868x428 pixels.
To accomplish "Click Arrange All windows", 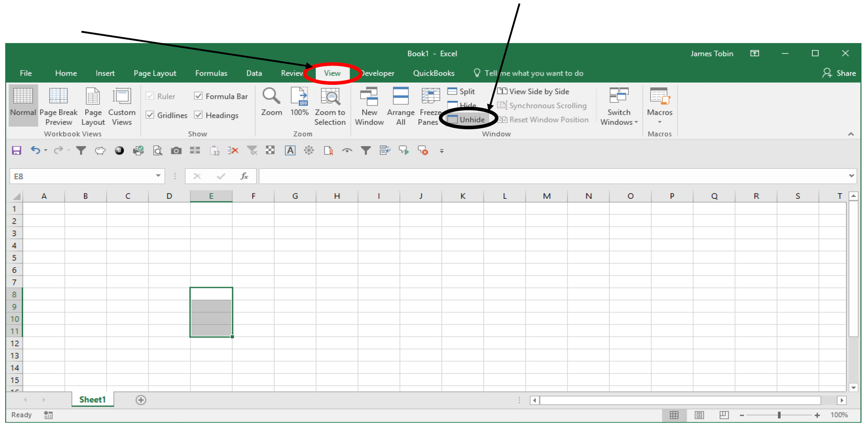I will point(401,107).
